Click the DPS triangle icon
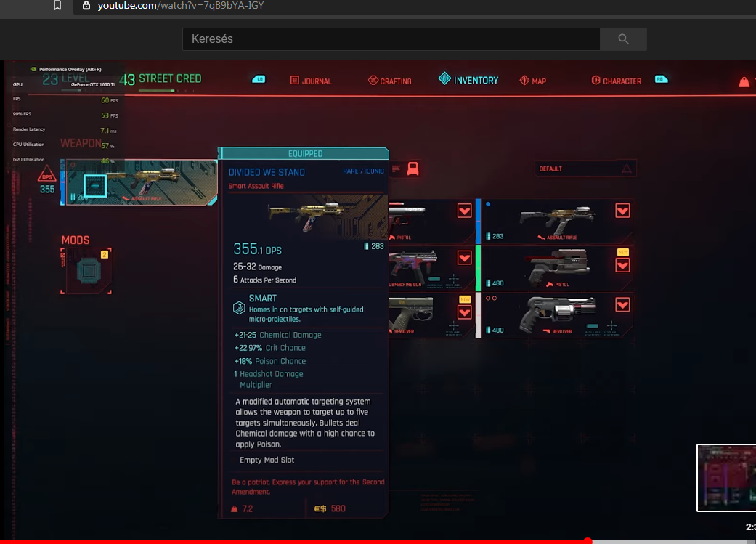The image size is (756, 544). click(46, 174)
